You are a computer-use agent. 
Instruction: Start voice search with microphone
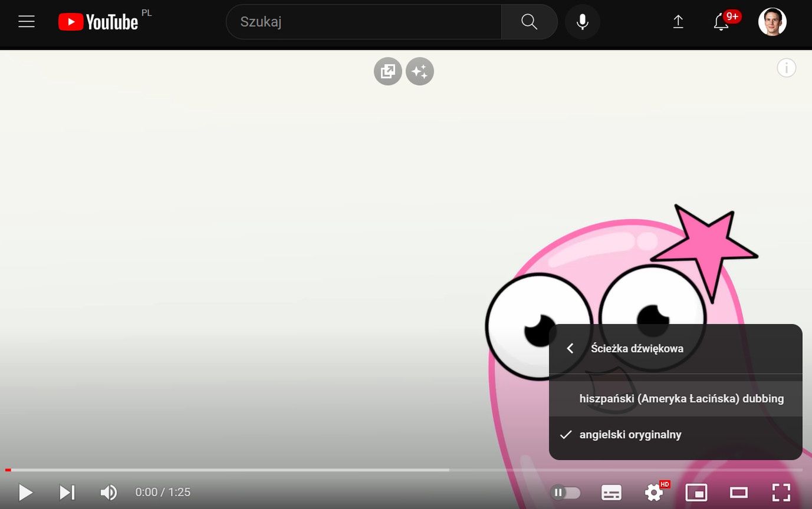pyautogui.click(x=582, y=22)
